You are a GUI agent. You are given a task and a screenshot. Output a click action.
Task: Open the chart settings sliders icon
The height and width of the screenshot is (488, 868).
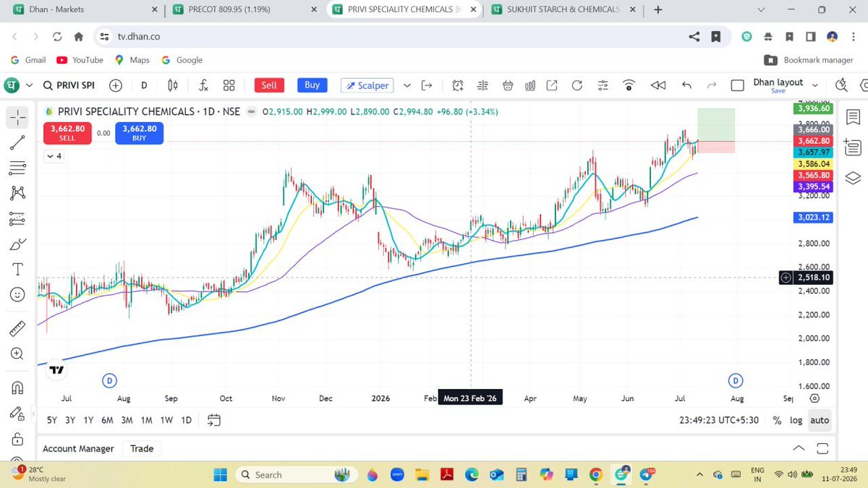tap(603, 85)
